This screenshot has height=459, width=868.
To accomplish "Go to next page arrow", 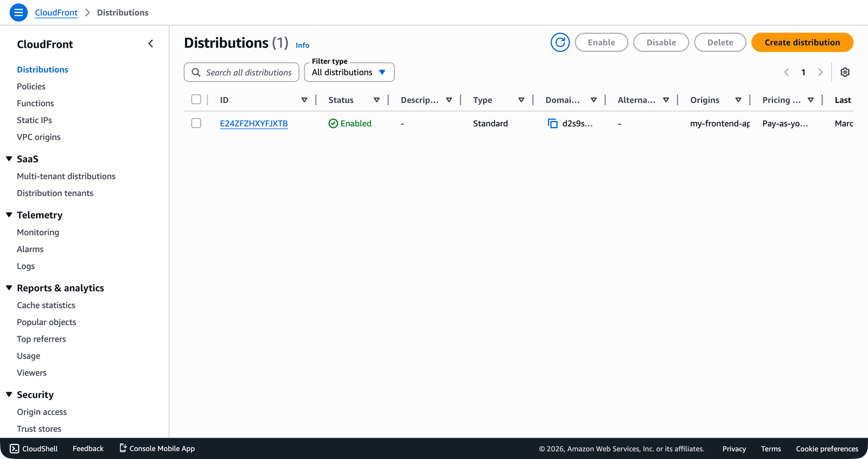I will coord(820,72).
